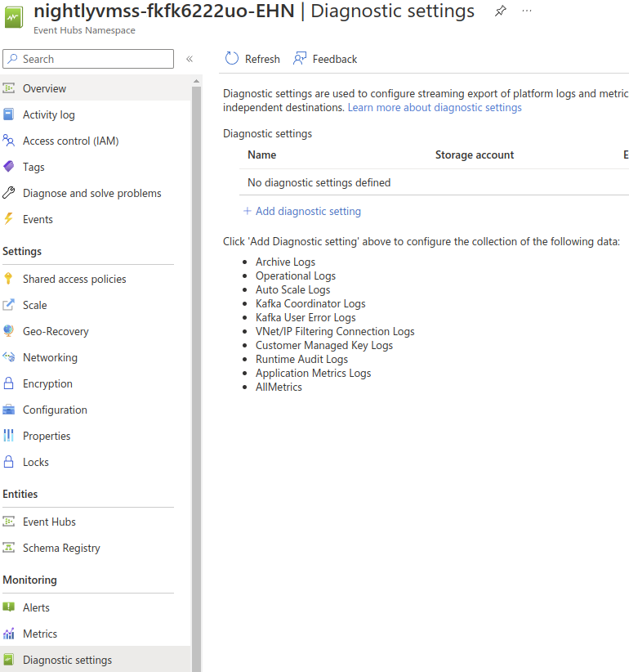This screenshot has height=672, width=629.
Task: Navigate to Event Hubs entity list
Action: point(49,522)
